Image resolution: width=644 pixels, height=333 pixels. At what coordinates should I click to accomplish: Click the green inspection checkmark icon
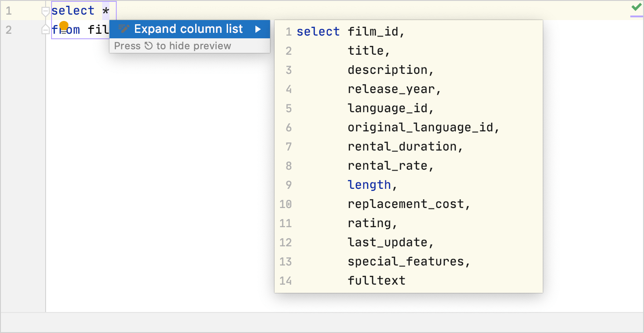[636, 7]
